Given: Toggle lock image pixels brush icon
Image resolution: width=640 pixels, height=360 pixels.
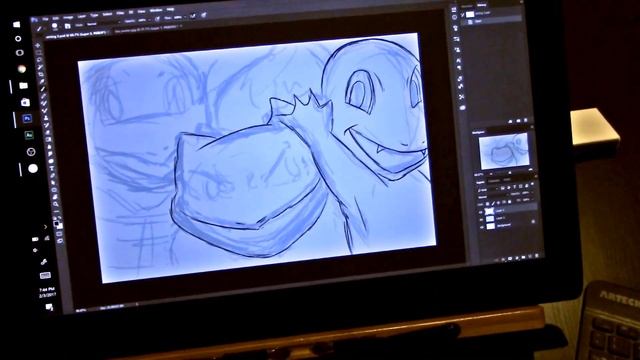Looking at the screenshot, I should point(493,204).
